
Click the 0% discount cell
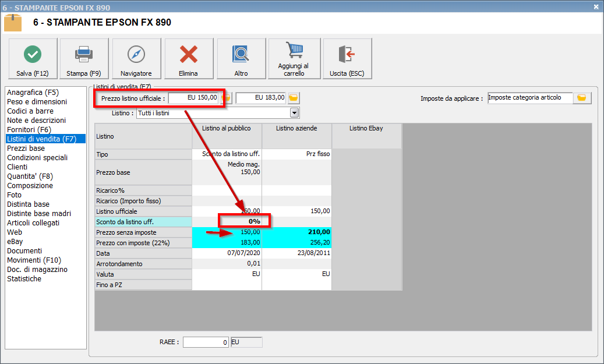point(227,221)
